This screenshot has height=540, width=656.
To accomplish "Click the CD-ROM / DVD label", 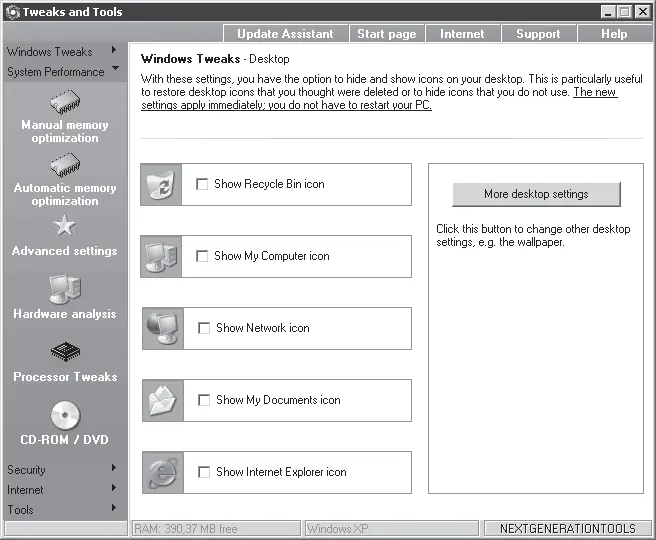I will point(64,440).
